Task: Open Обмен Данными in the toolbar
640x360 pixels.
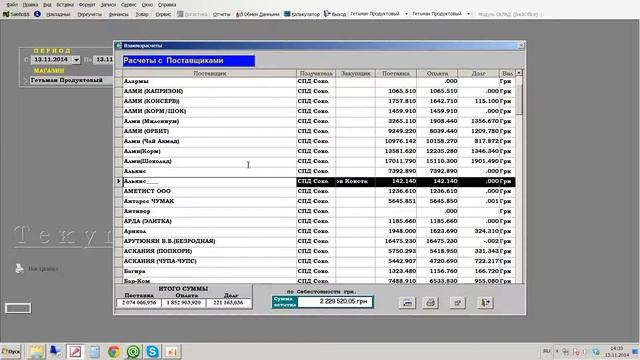Action: [x=258, y=14]
